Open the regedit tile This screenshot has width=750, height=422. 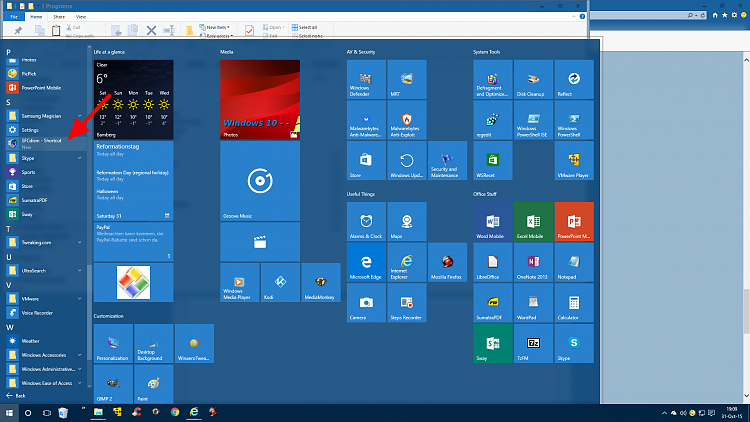pyautogui.click(x=493, y=120)
